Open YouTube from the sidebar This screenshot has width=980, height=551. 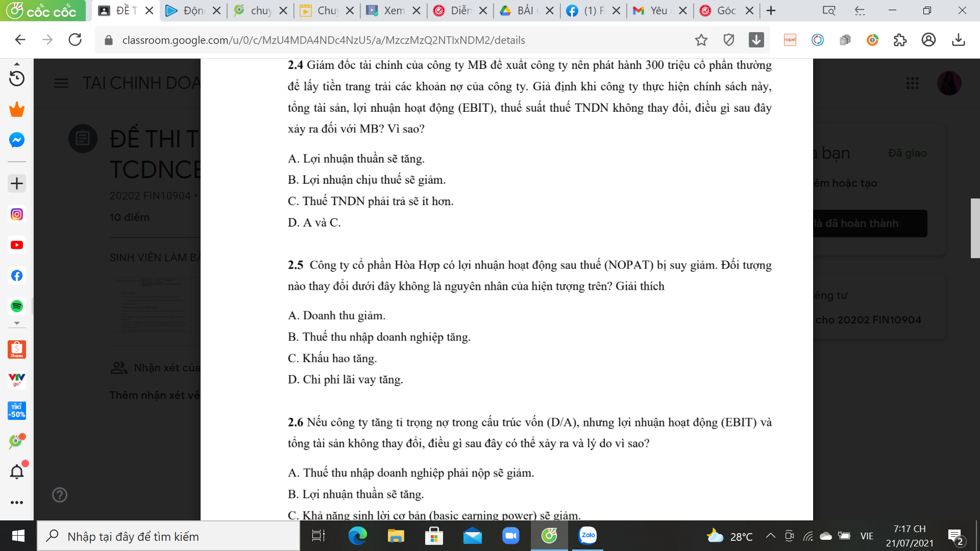(x=17, y=245)
